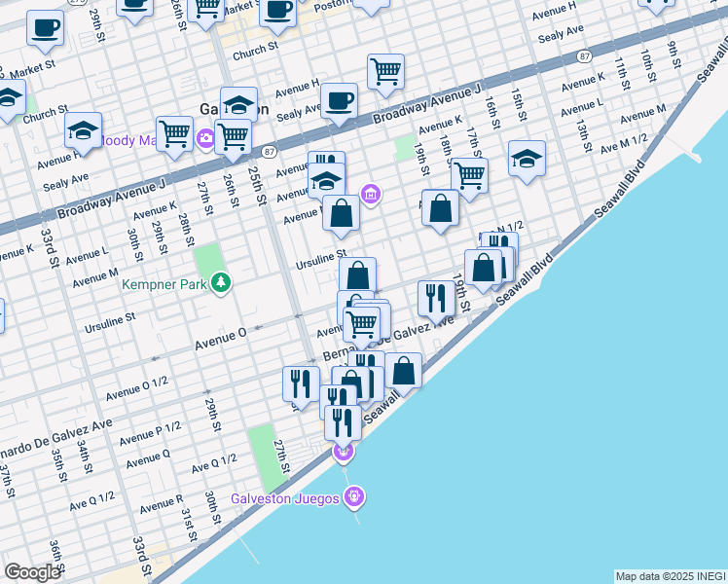Viewport: 728px width, 584px height.
Task: Click the Avenue P 1/2 label
Action: click(x=151, y=434)
